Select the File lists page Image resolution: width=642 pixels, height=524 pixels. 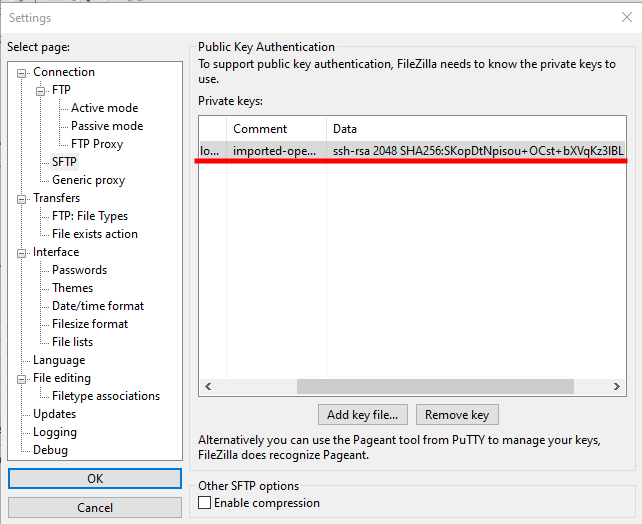coord(72,342)
